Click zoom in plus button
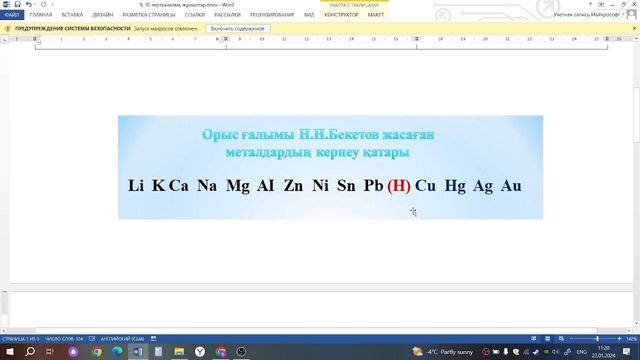The width and height of the screenshot is (640, 360). pyautogui.click(x=619, y=339)
